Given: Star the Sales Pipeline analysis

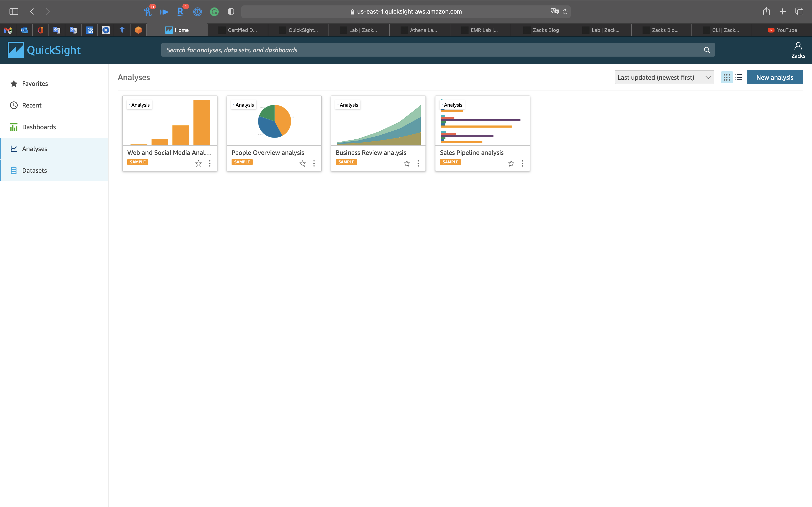Looking at the screenshot, I should pos(511,163).
